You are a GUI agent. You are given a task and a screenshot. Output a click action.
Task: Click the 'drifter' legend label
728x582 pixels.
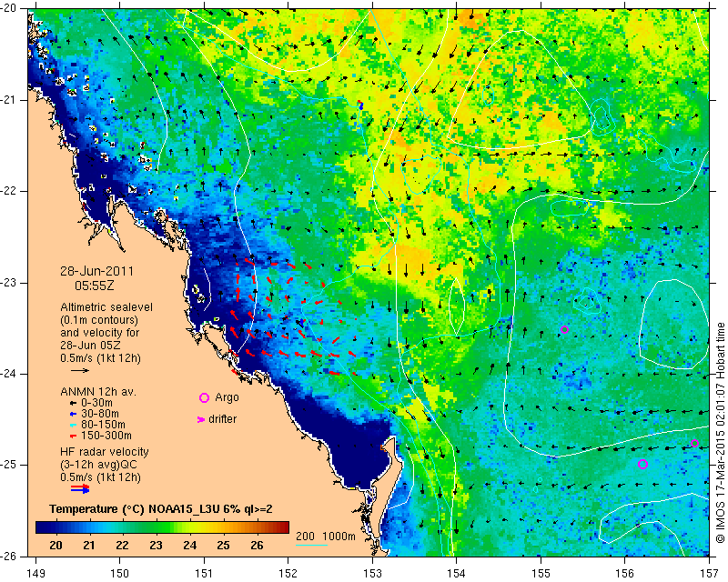click(x=222, y=419)
